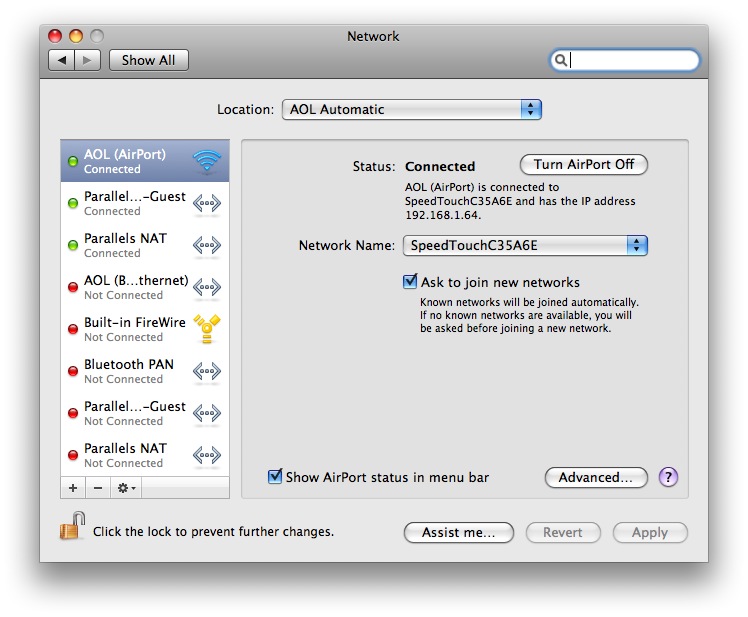This screenshot has height=617, width=748.
Task: Open help with the purple question mark
Action: [668, 477]
